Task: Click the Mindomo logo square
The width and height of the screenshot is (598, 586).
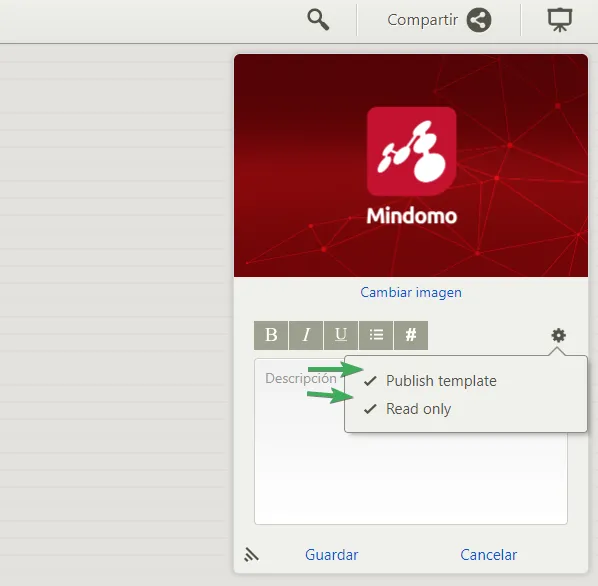Action: pyautogui.click(x=412, y=151)
